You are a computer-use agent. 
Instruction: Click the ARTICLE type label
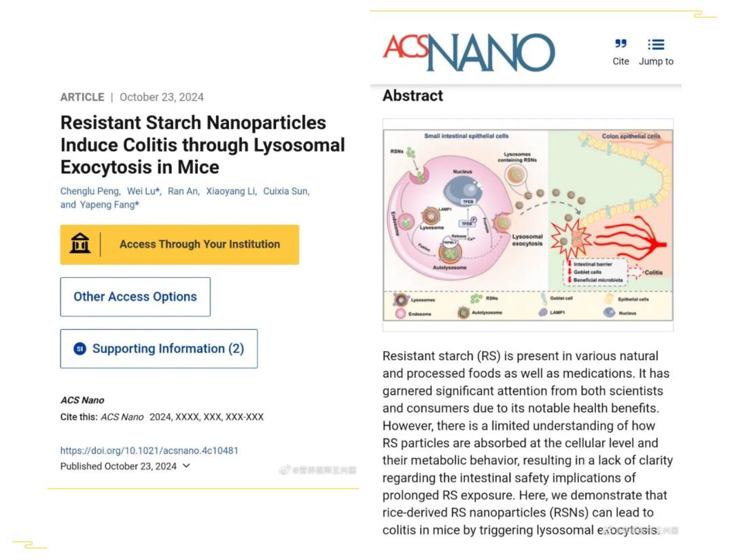[82, 97]
